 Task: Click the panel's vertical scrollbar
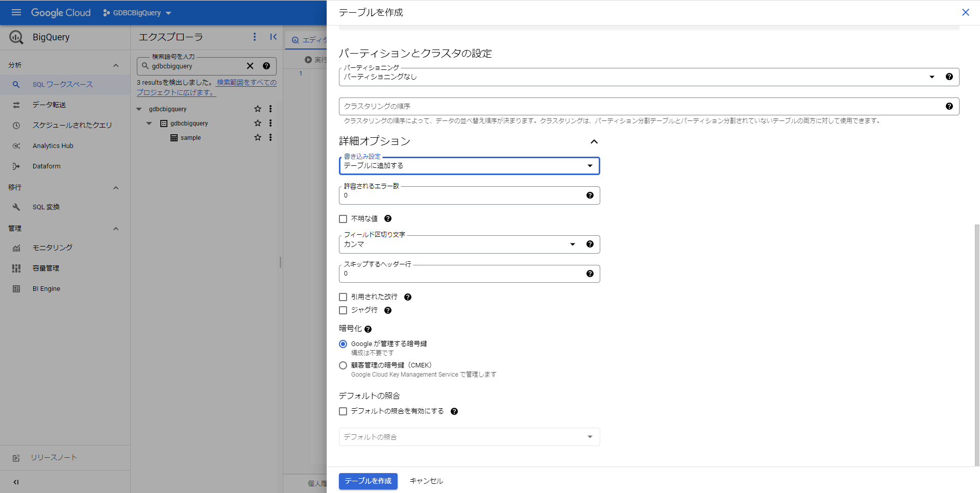[x=976, y=344]
